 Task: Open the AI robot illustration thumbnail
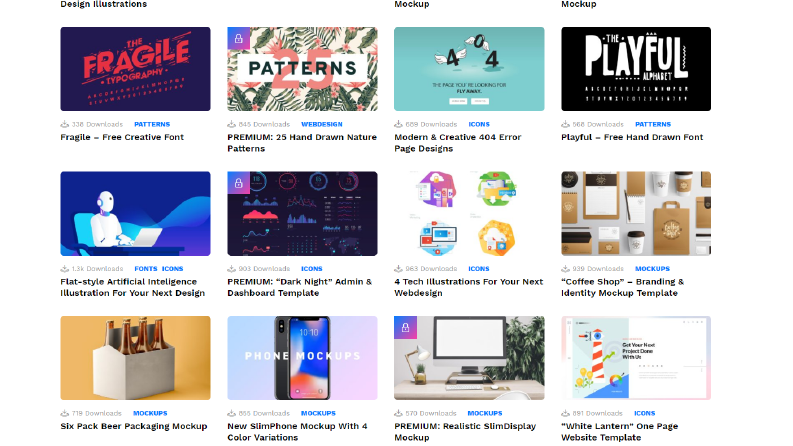tap(135, 213)
